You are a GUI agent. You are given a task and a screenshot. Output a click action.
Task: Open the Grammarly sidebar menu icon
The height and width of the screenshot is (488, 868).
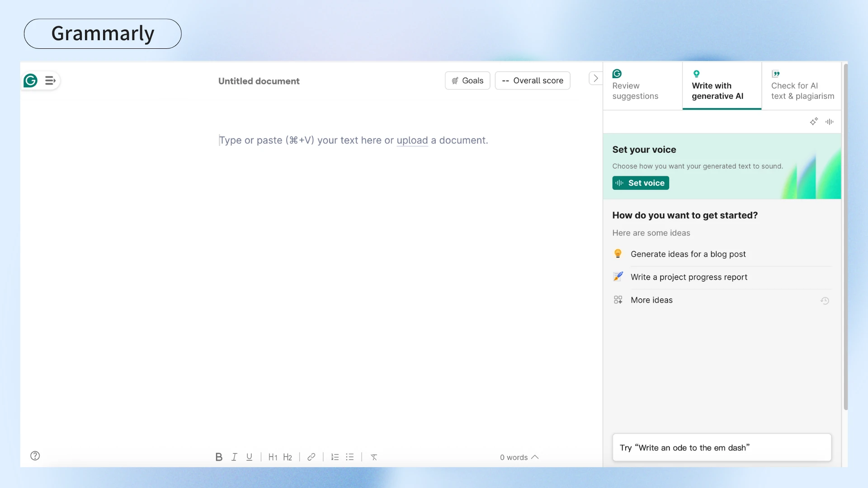(x=50, y=81)
